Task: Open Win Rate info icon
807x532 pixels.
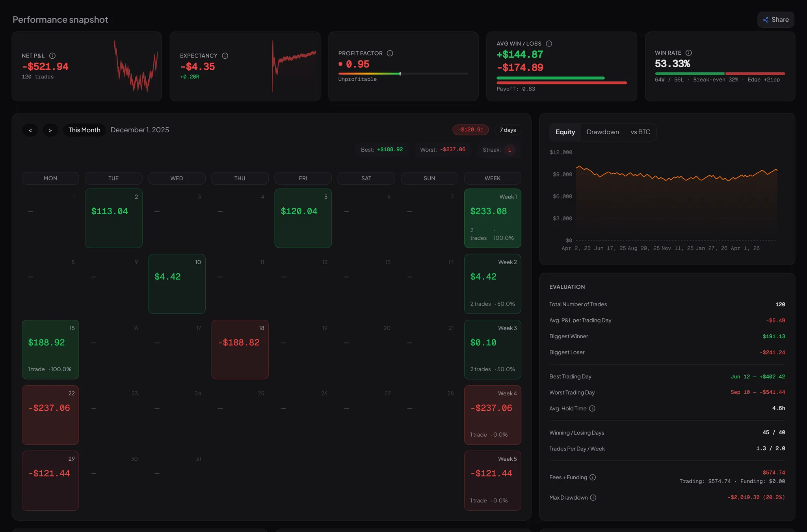Action: tap(689, 53)
